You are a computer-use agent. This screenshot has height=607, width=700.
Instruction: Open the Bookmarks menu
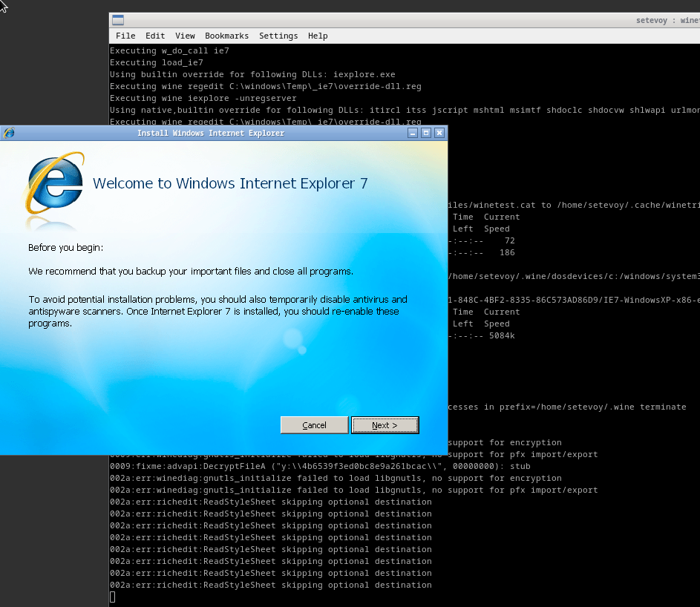click(x=227, y=36)
